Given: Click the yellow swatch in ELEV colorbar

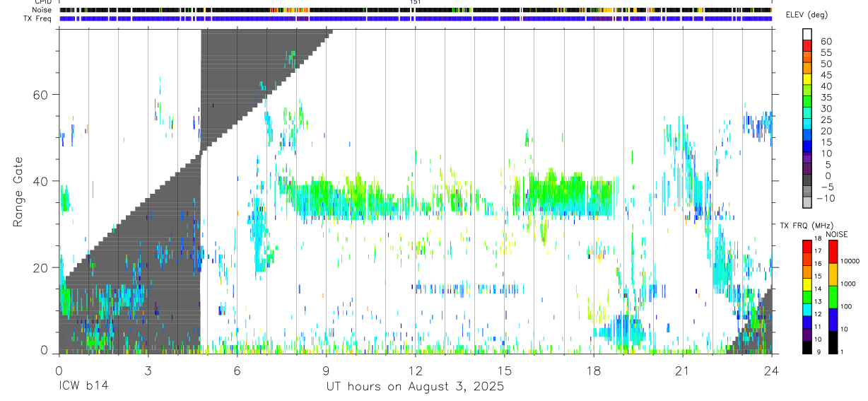Looking at the screenshot, I should point(807,79).
